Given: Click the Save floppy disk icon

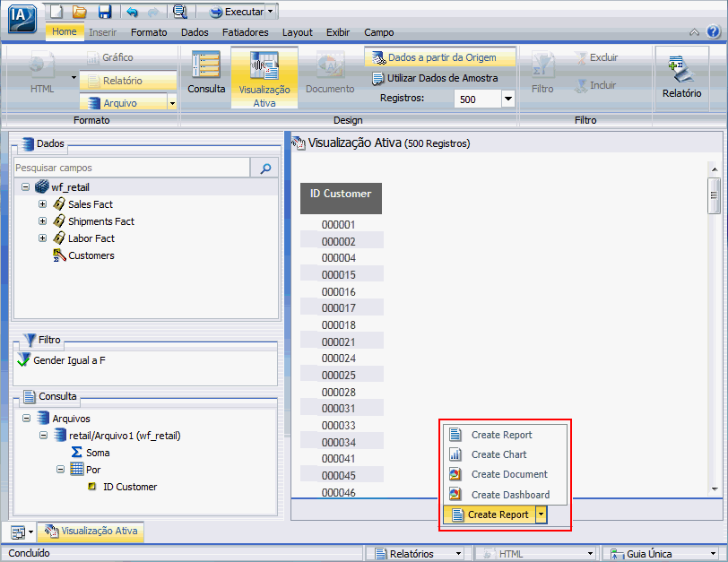Looking at the screenshot, I should pos(105,11).
